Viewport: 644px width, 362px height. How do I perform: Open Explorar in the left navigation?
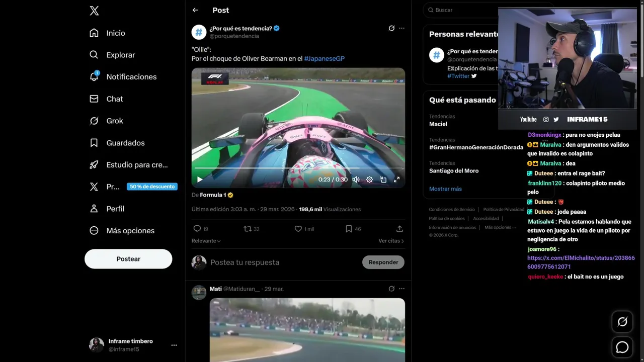[x=120, y=55]
